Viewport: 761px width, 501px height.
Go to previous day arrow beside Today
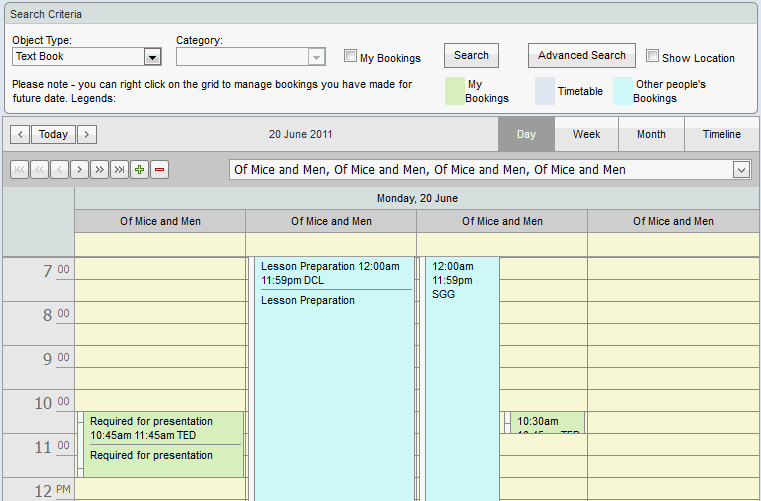pos(20,134)
